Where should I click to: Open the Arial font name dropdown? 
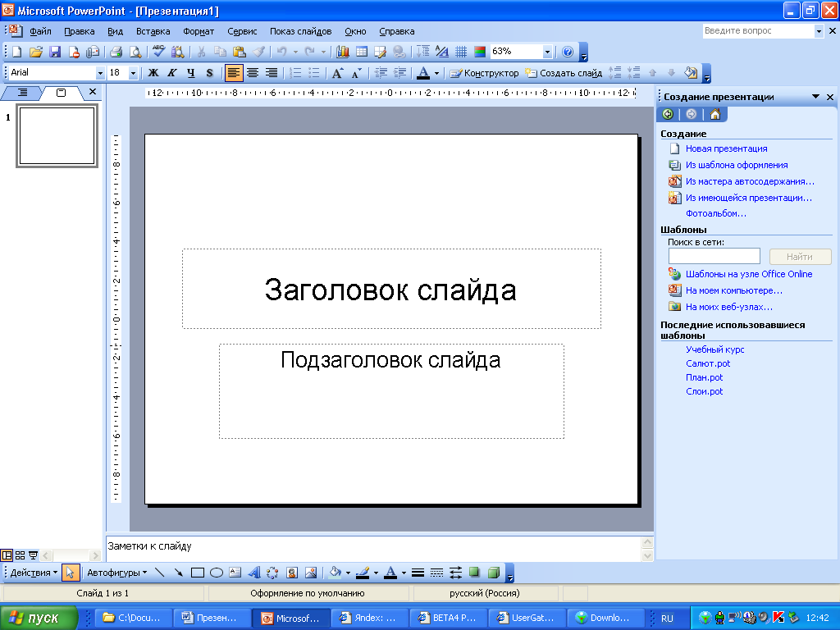(100, 73)
